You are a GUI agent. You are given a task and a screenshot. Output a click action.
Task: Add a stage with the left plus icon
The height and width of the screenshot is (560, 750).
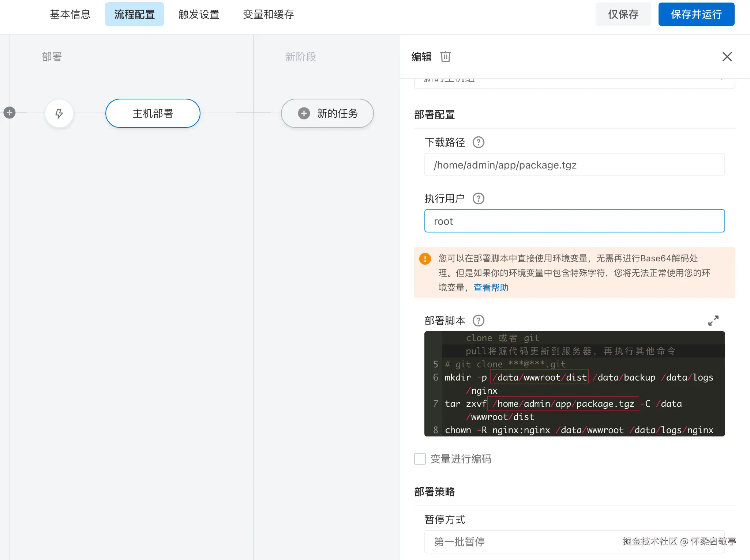click(10, 113)
